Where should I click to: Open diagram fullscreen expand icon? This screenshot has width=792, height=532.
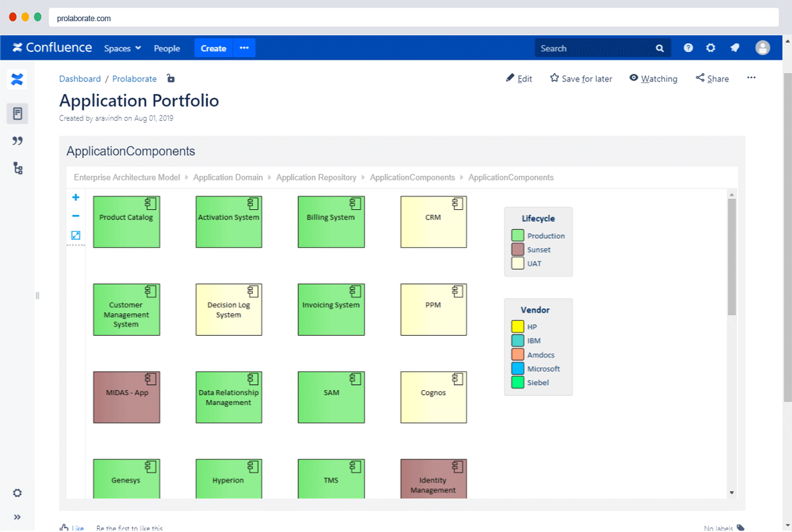[x=76, y=236]
